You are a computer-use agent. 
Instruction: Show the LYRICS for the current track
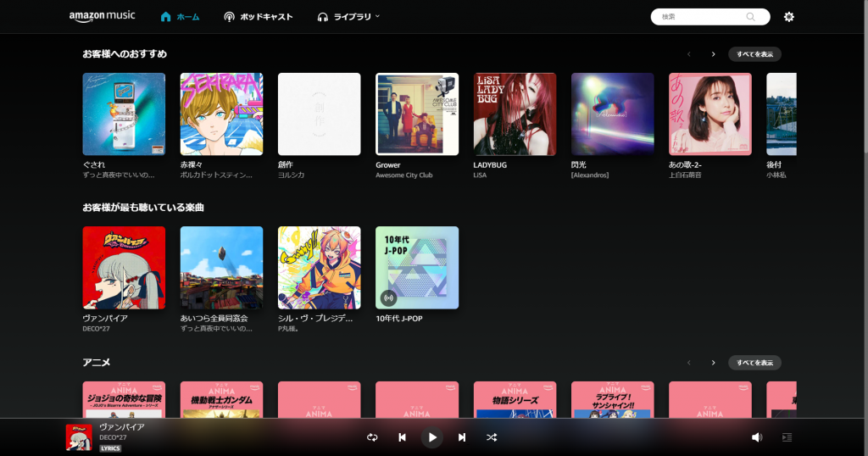pyautogui.click(x=110, y=448)
